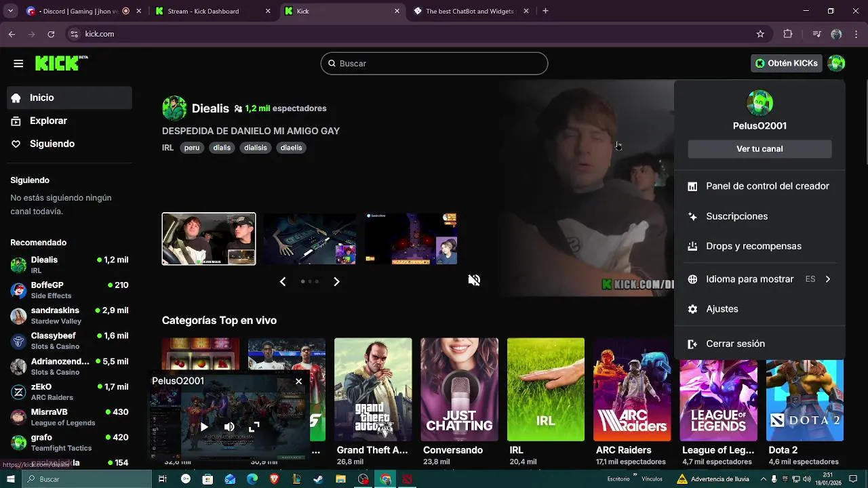
Task: Open Brave browser from the taskbar
Action: [274, 479]
